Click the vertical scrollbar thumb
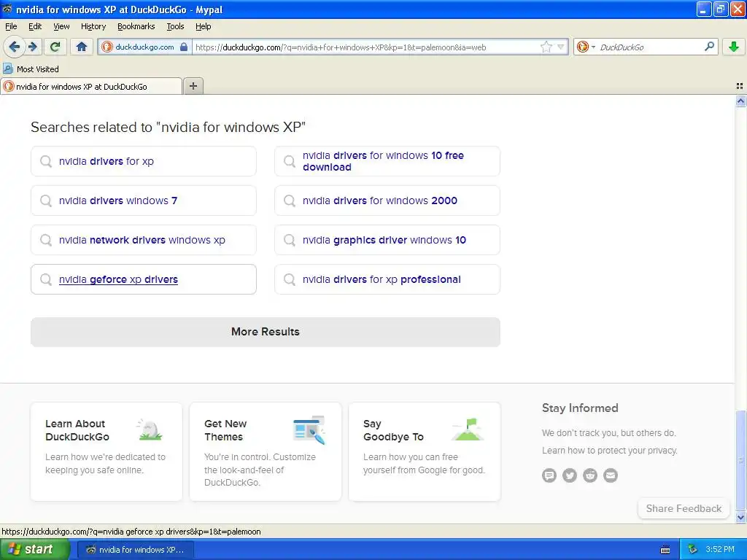This screenshot has width=747, height=560. click(740, 460)
